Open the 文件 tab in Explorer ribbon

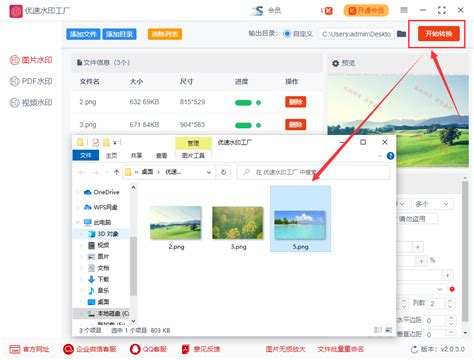86,155
